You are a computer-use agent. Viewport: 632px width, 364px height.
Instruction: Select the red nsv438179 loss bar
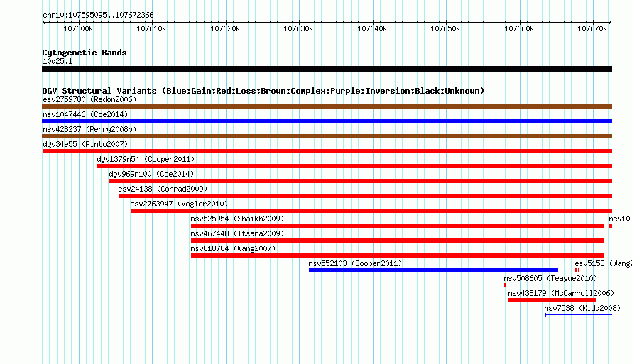pos(552,300)
